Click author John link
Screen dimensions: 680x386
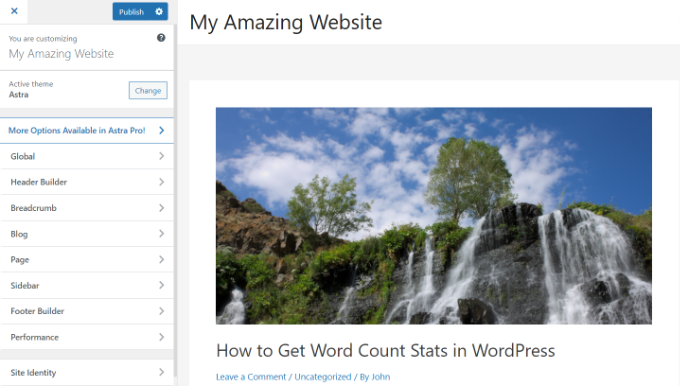[x=380, y=377]
